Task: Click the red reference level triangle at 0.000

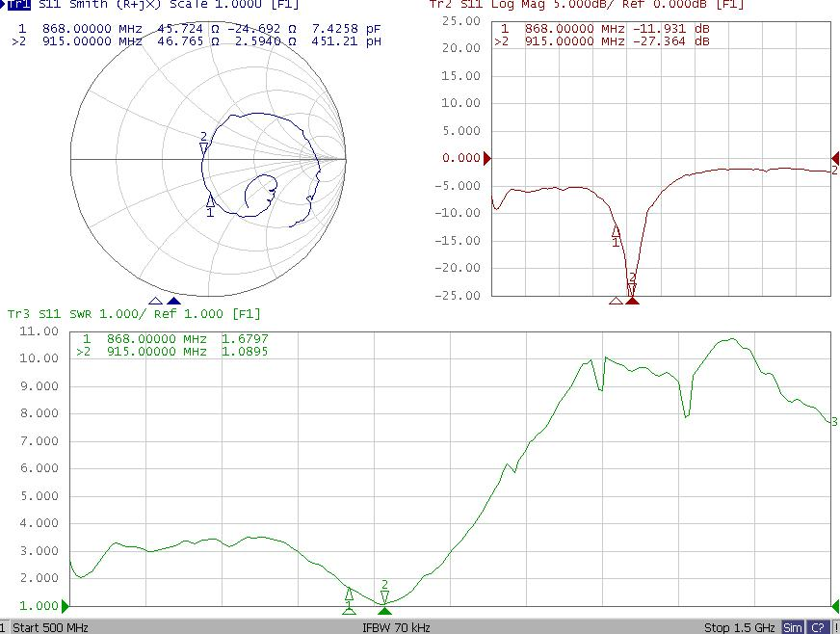Action: coord(487,158)
